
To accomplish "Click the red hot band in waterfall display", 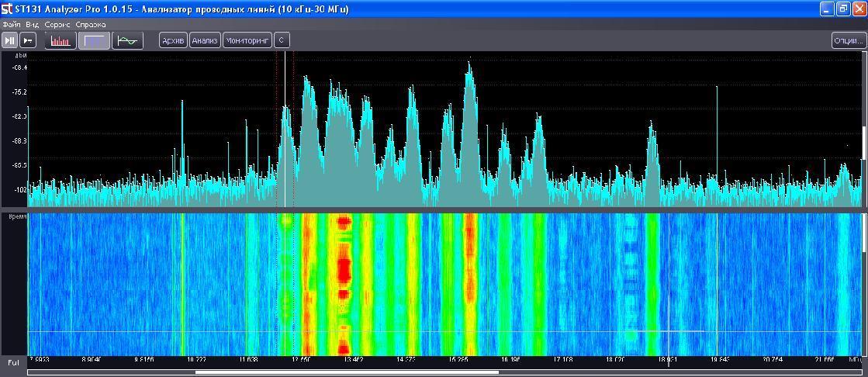I will [x=343, y=272].
